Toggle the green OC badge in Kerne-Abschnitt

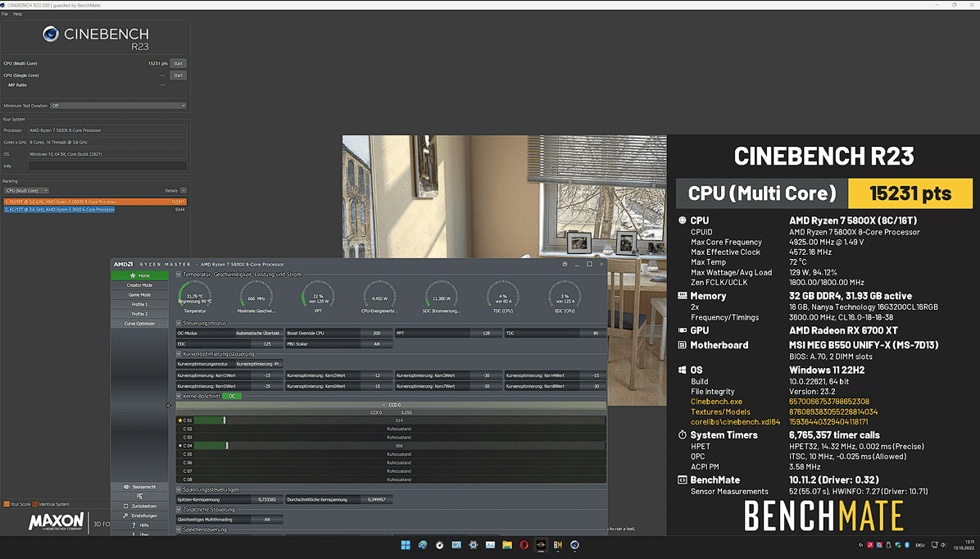click(232, 396)
